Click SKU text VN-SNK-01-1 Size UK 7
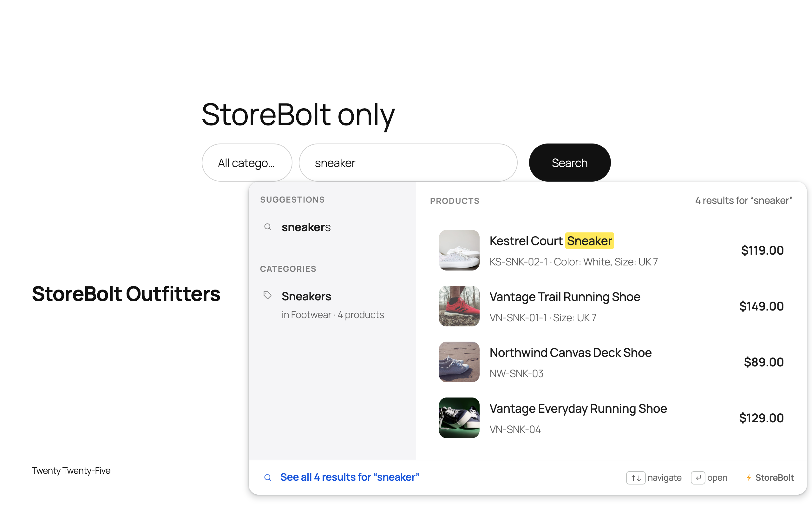 [543, 317]
